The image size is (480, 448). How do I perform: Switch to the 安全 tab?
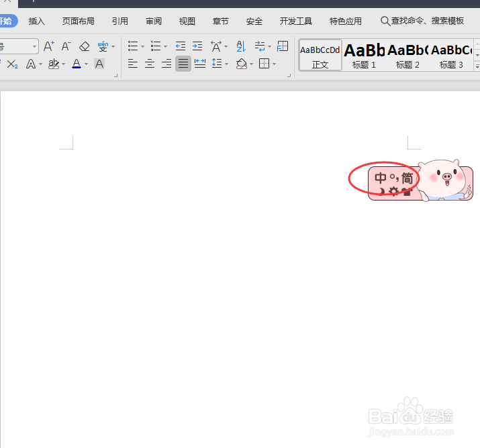click(x=254, y=21)
